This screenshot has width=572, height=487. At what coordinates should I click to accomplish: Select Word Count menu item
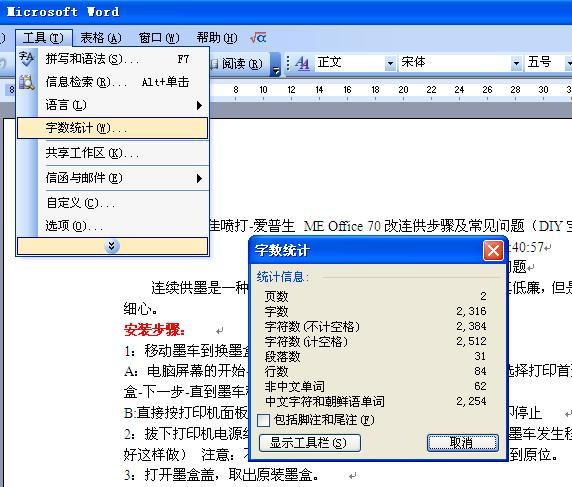[112, 128]
